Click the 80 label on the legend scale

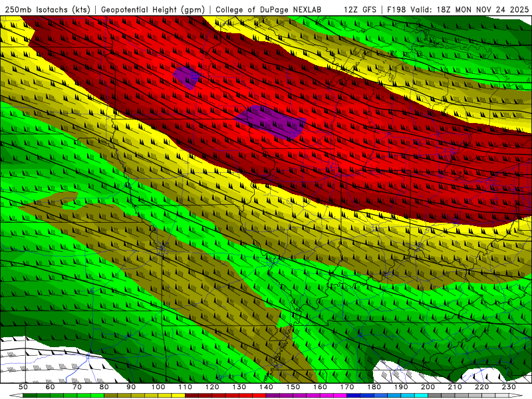104,387
